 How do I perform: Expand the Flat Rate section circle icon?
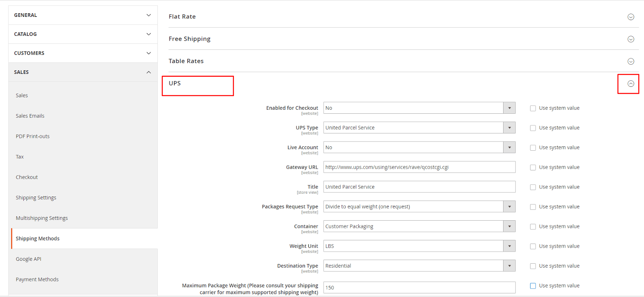[x=631, y=17]
